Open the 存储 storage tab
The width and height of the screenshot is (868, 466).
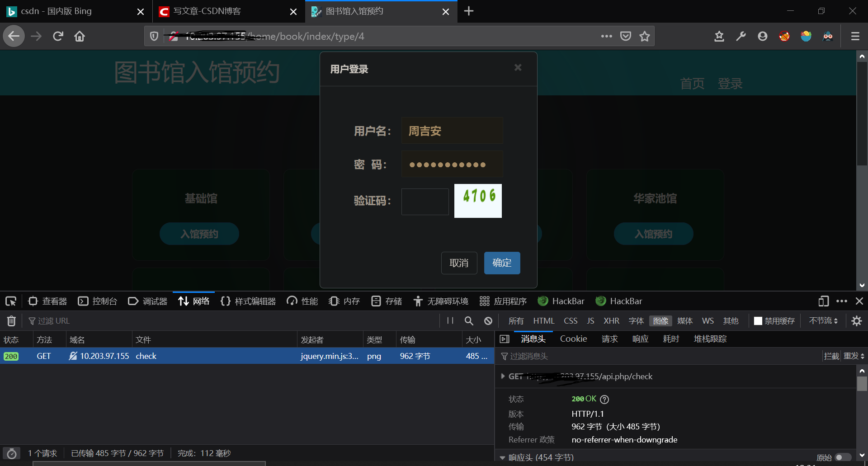click(387, 301)
